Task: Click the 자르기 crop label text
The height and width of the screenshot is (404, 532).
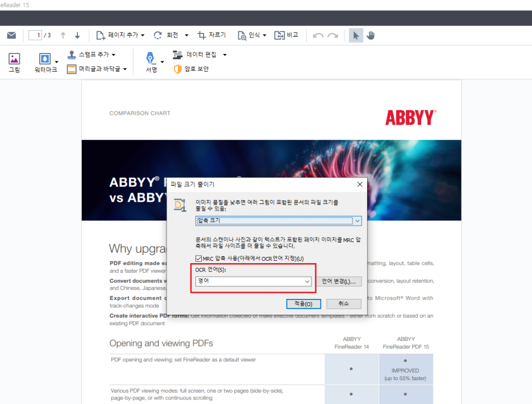Action: 217,35
